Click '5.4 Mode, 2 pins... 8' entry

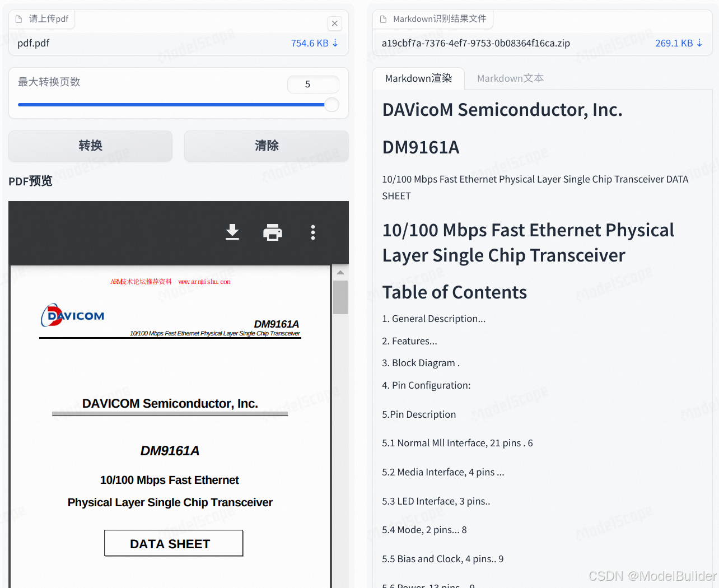(x=424, y=530)
